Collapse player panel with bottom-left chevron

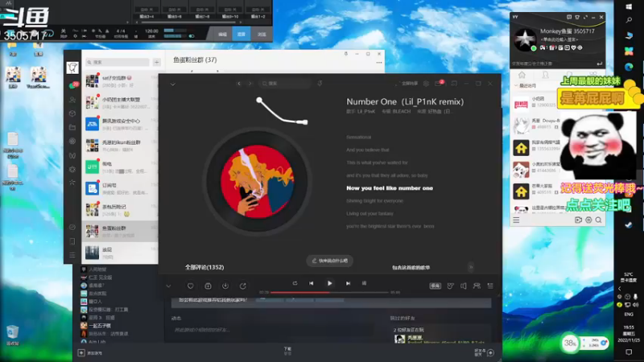[168, 286]
